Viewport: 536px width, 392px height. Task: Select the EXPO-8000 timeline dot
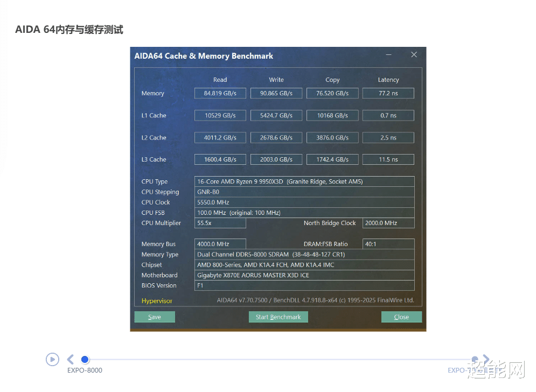click(x=85, y=359)
